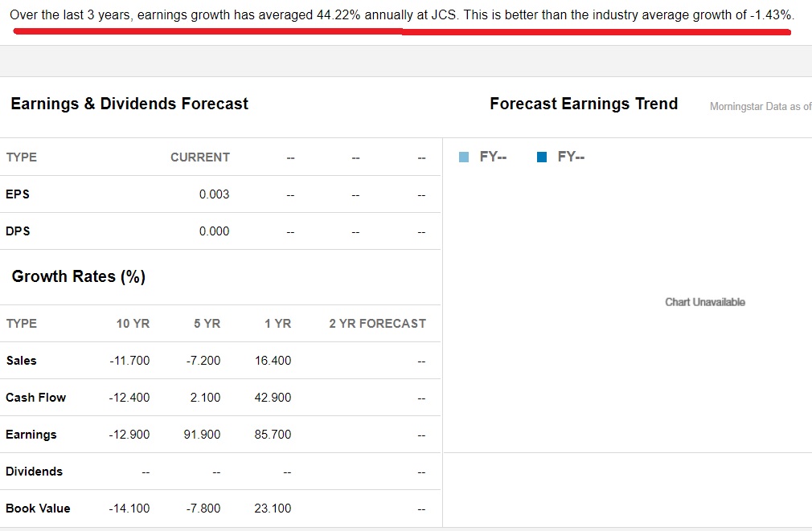Select the Earnings & Dividends Forecast heading
This screenshot has width=812, height=531.
point(129,104)
